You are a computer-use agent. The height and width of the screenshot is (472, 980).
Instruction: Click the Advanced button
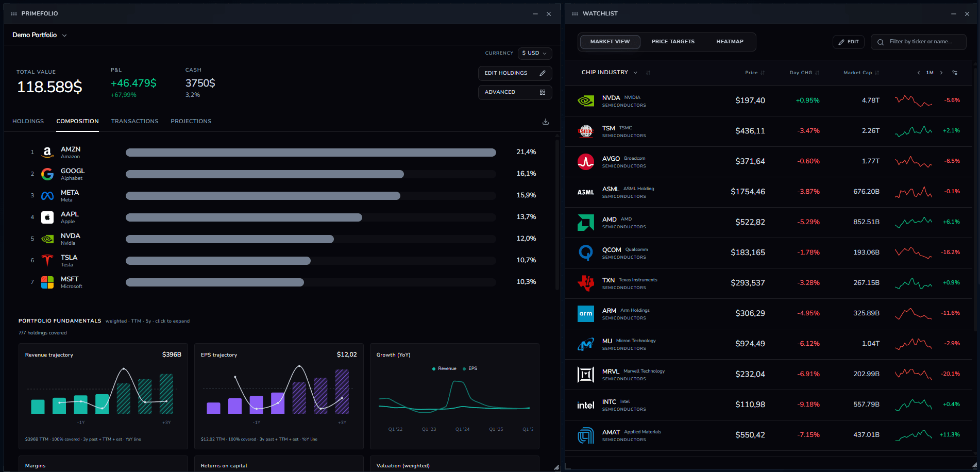coord(515,92)
